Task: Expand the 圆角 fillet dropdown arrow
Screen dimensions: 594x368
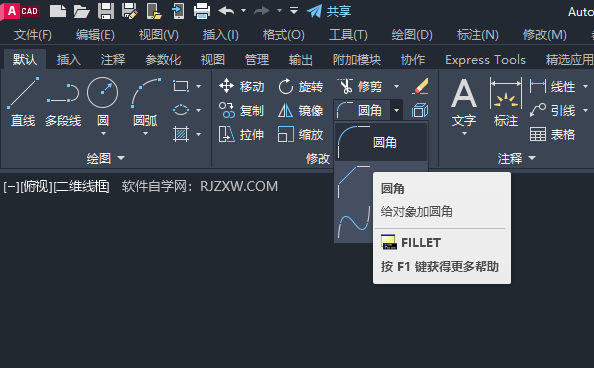Action: click(396, 110)
